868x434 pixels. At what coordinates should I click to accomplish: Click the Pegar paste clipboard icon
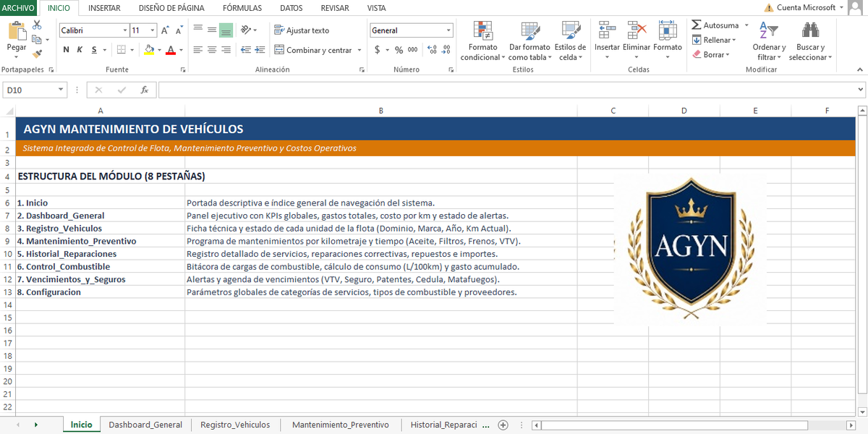17,31
